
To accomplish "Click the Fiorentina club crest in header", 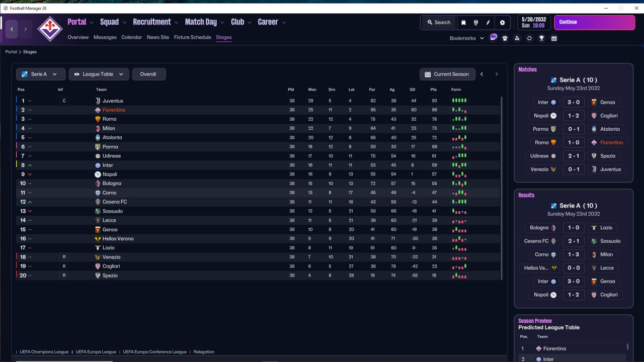I will 50,29.
